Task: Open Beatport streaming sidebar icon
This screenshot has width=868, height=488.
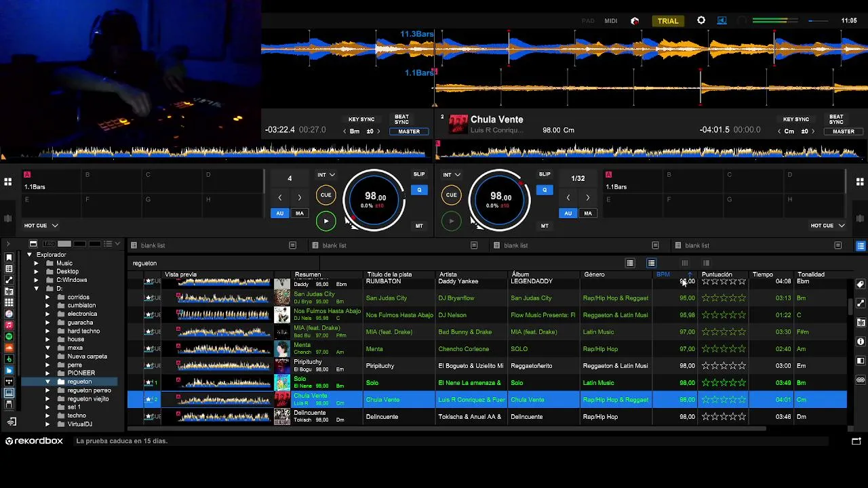Action: [x=9, y=359]
